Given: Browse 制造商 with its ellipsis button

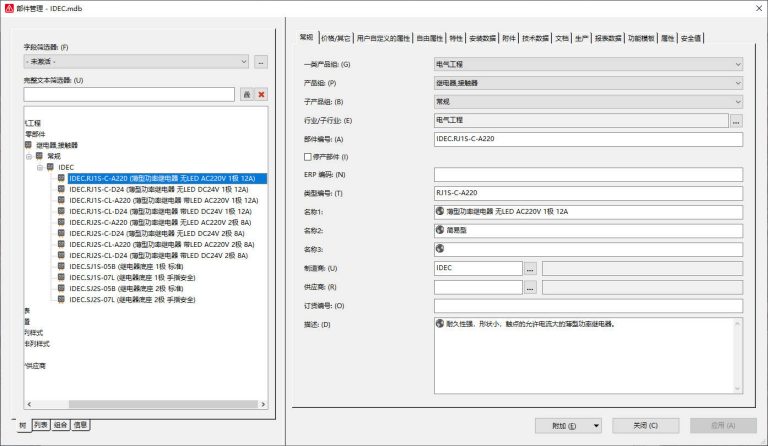Looking at the screenshot, I should click(x=530, y=268).
